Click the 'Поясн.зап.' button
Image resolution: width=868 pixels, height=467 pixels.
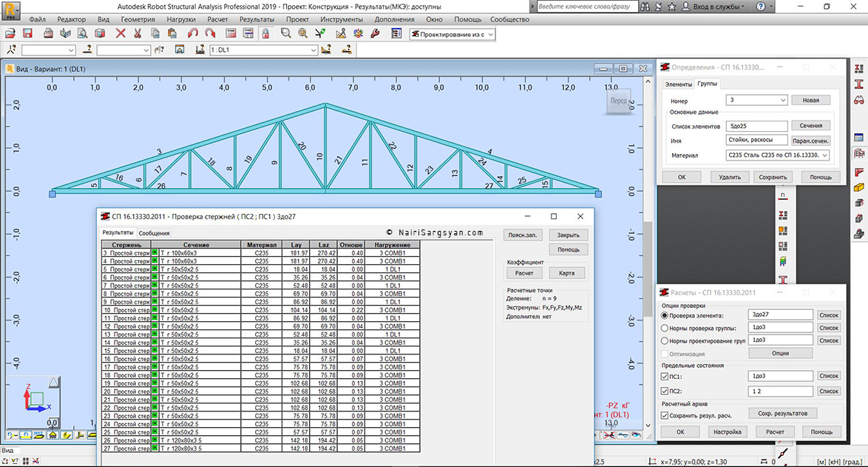[523, 235]
